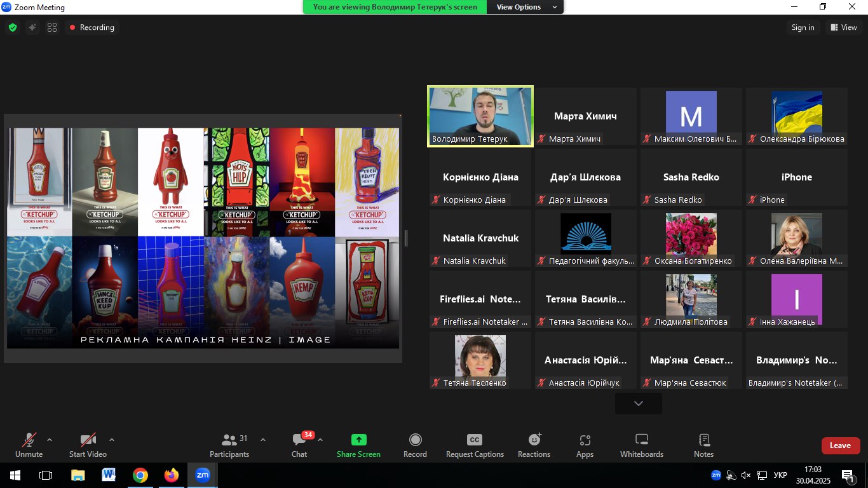Image resolution: width=868 pixels, height=488 pixels.
Task: Click the Zoom icon in system tray
Action: (x=716, y=475)
